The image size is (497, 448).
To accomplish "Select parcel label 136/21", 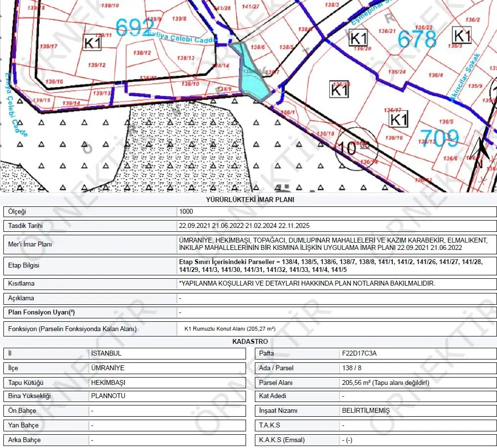I will click(387, 31).
